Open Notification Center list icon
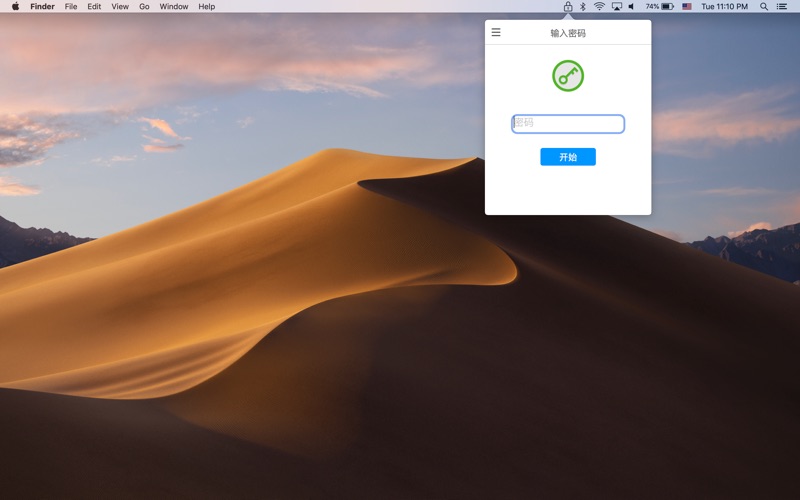 coord(782,7)
